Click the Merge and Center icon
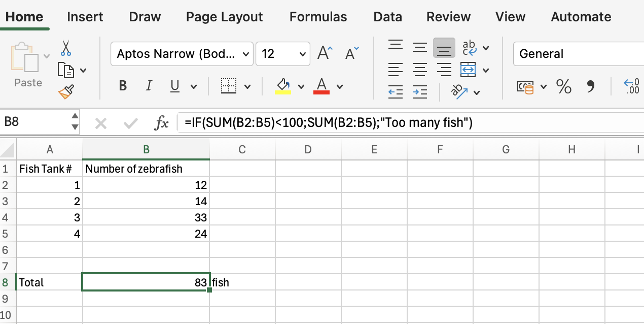The image size is (644, 324). 468,70
